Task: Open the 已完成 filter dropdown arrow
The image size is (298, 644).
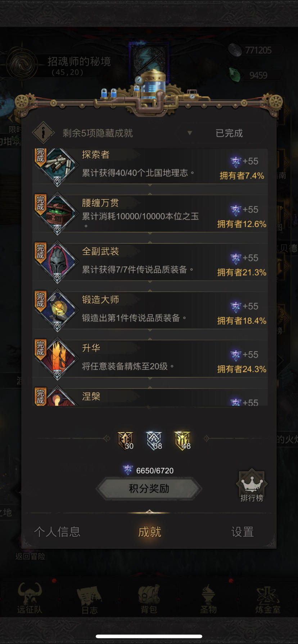Action: click(190, 133)
